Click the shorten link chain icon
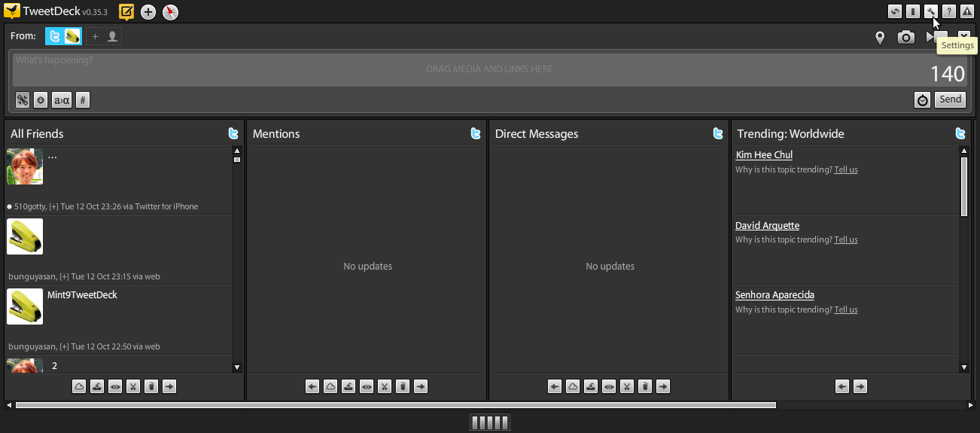 coord(23,99)
